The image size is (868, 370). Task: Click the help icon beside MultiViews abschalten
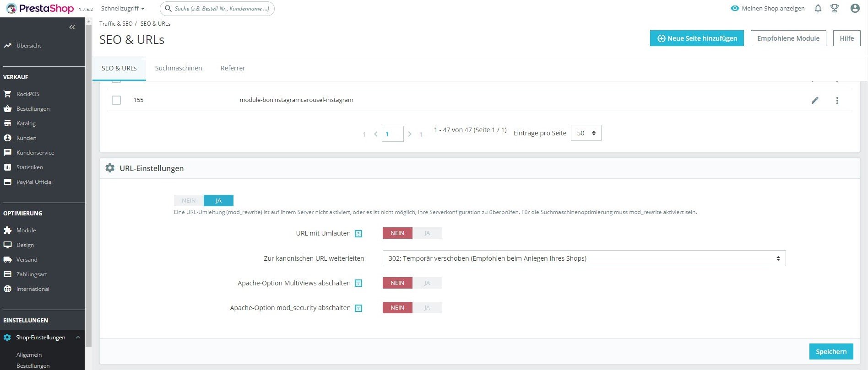[x=358, y=284]
